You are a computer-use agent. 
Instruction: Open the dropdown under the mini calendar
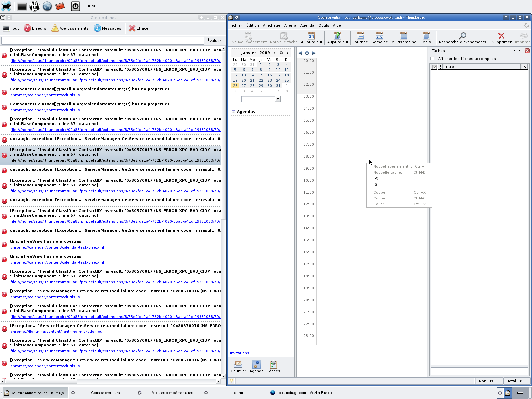[278, 99]
